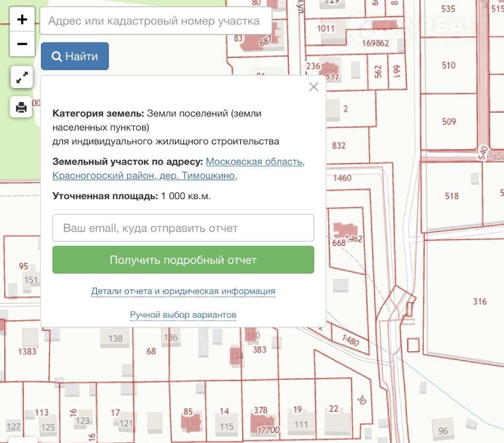Toggle fullscreen map view

coord(22,78)
